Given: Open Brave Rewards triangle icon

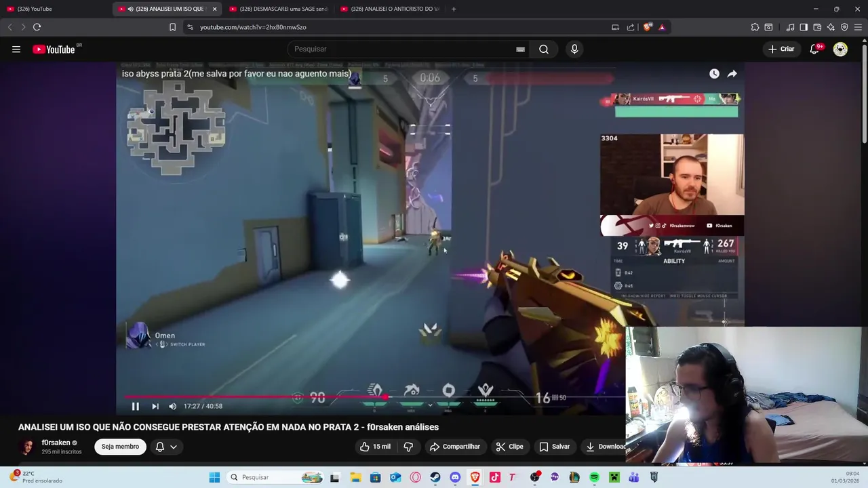Looking at the screenshot, I should (x=662, y=27).
